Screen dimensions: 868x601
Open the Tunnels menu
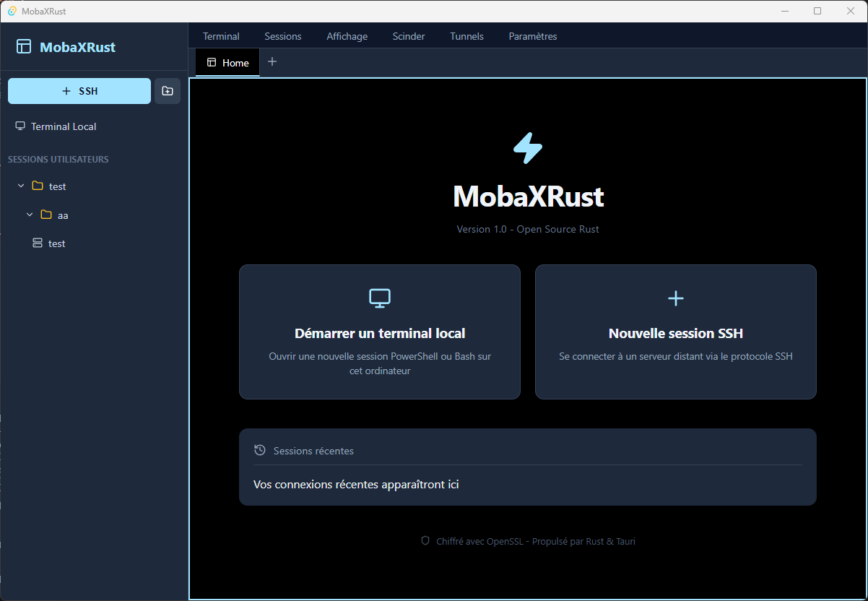point(467,36)
